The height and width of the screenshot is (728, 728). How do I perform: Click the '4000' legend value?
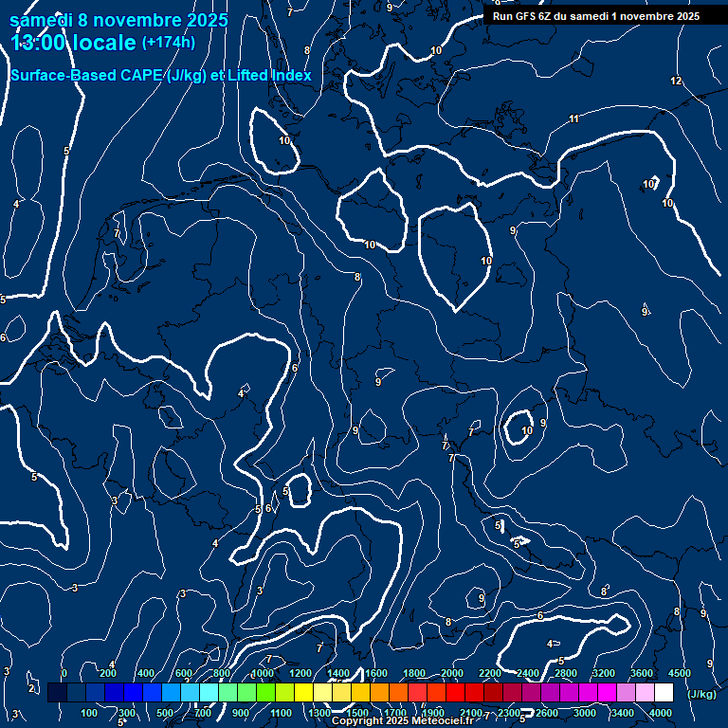tap(660, 713)
